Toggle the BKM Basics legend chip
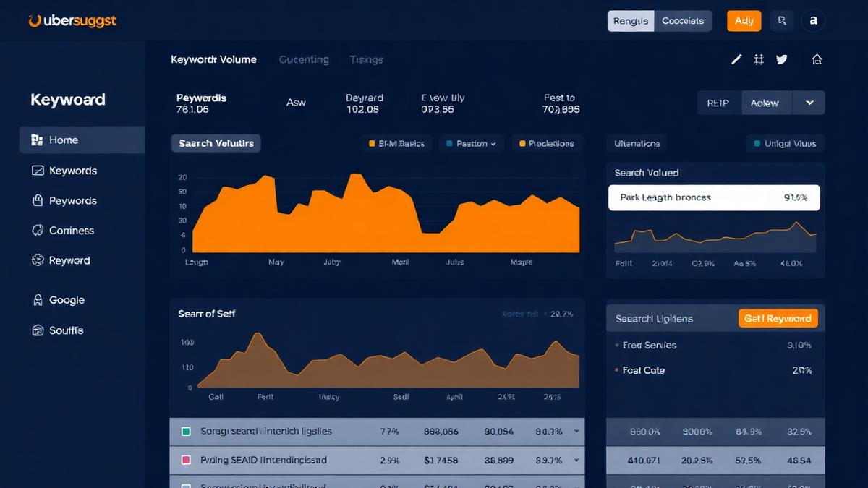The width and height of the screenshot is (868, 488). (x=396, y=143)
